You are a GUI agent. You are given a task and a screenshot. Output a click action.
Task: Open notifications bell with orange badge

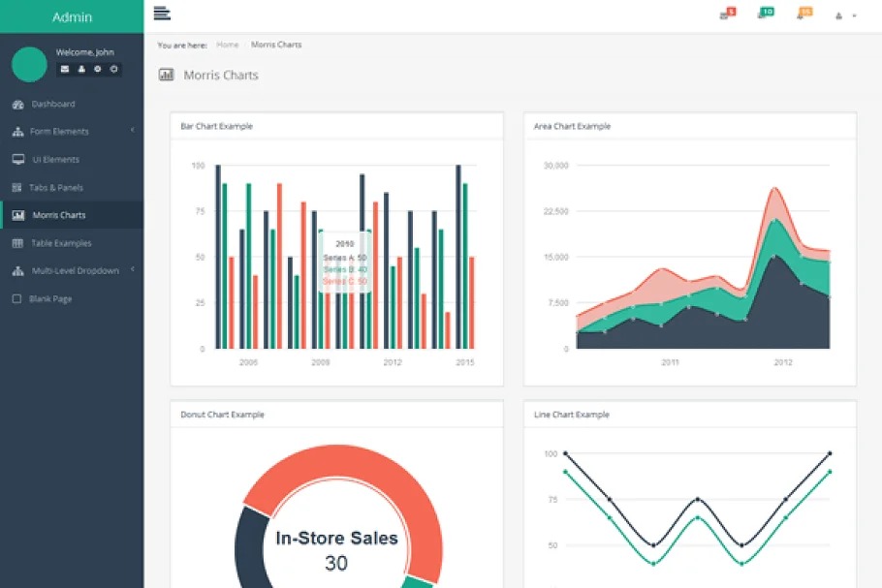[803, 14]
